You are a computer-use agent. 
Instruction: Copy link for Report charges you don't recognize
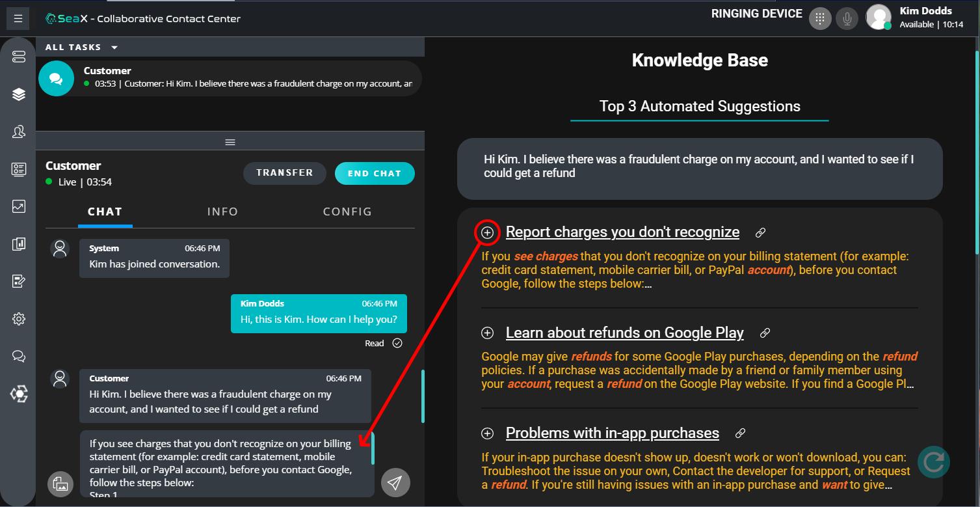[x=760, y=232]
